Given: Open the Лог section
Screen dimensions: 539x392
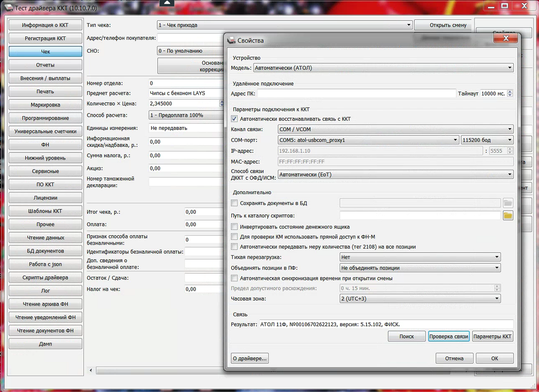Looking at the screenshot, I should coord(46,291).
